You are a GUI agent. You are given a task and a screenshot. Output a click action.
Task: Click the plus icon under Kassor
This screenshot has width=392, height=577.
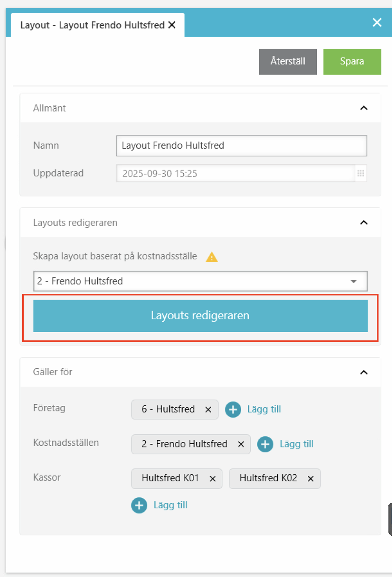click(139, 505)
